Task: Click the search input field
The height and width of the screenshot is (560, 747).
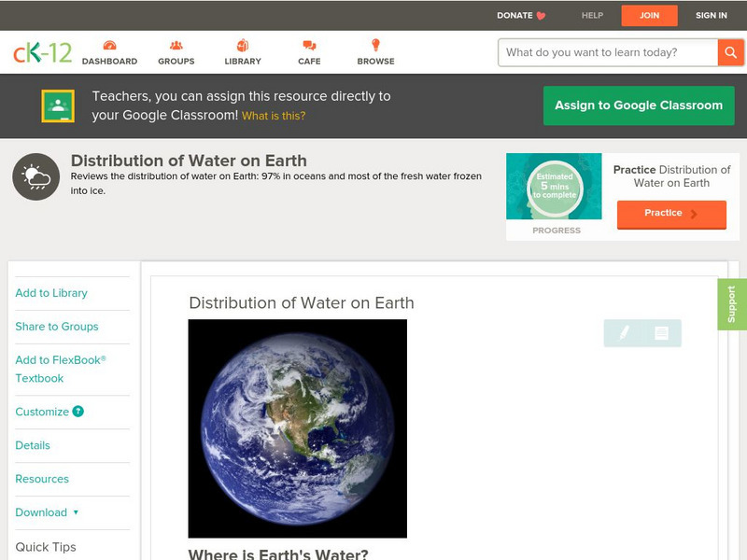Action: click(x=609, y=52)
